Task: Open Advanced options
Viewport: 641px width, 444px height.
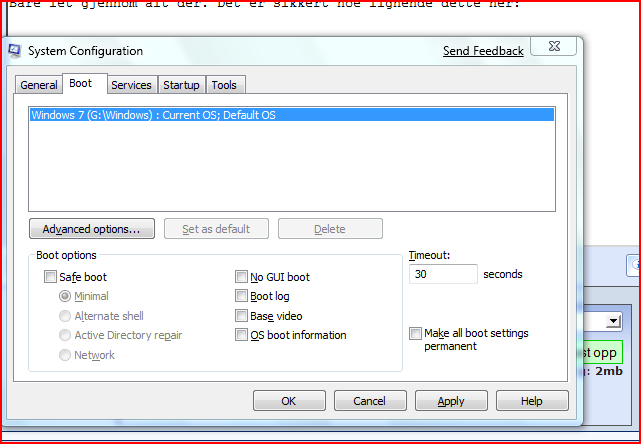Action: (x=92, y=229)
